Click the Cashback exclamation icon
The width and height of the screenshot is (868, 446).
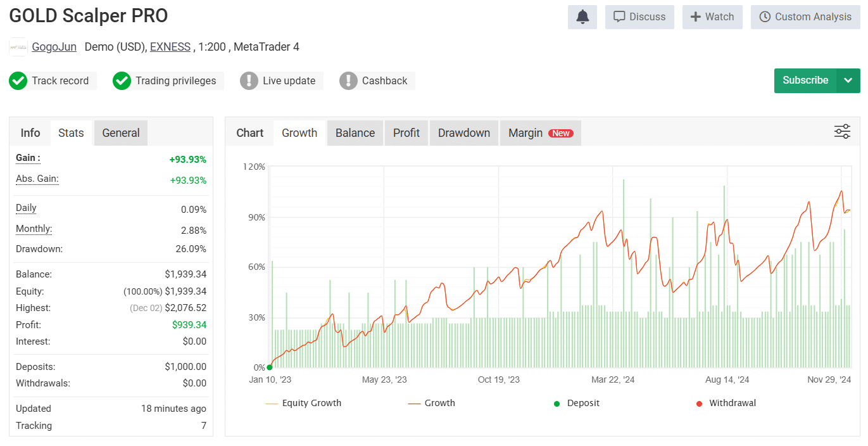348,81
